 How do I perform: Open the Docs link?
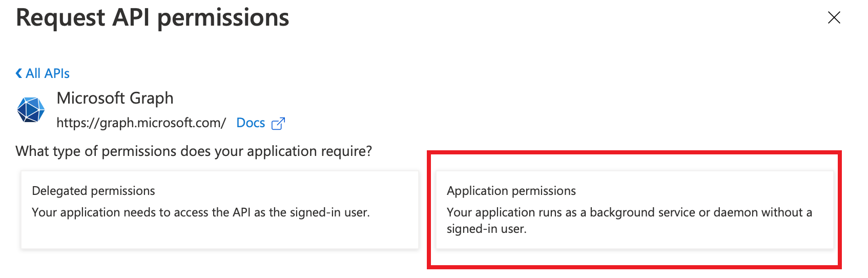(251, 123)
